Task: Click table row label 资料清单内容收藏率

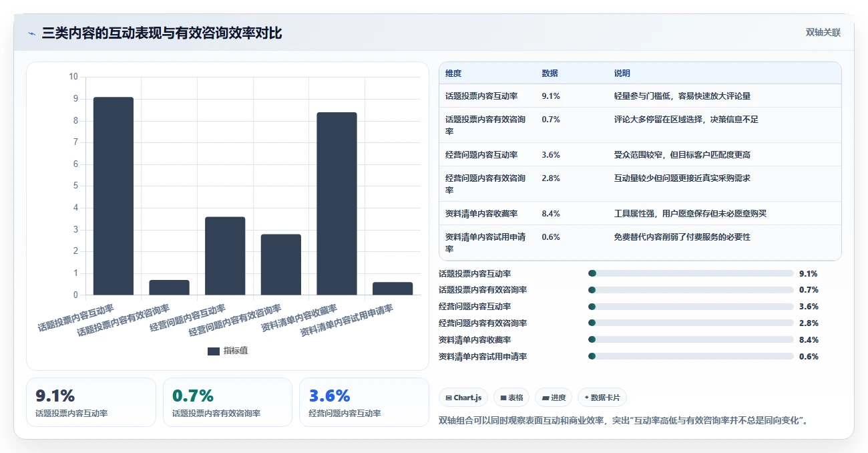Action: 481,214
